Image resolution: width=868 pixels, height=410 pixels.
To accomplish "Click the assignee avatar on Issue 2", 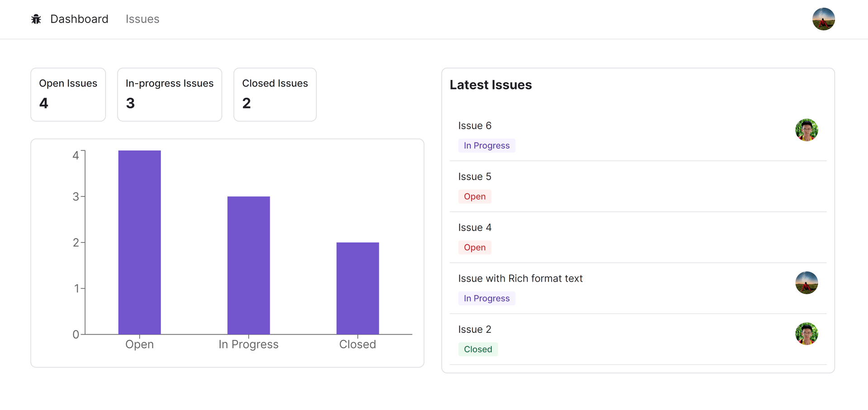I will [x=807, y=334].
